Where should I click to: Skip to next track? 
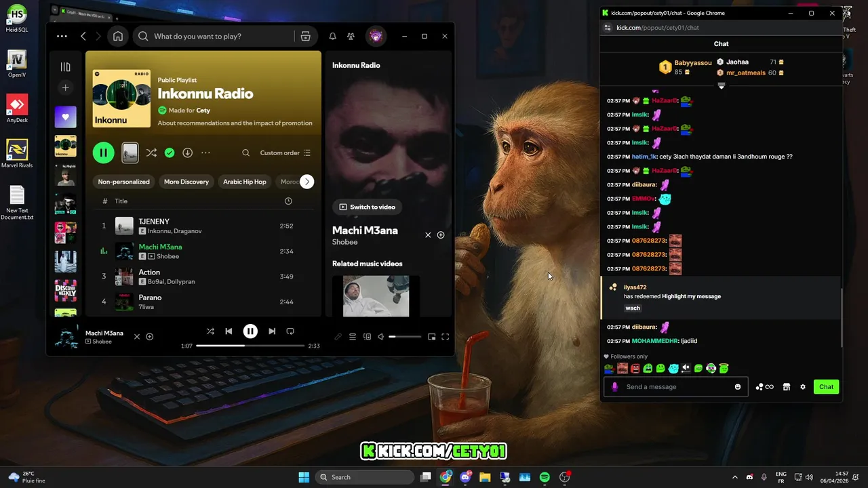point(272,331)
